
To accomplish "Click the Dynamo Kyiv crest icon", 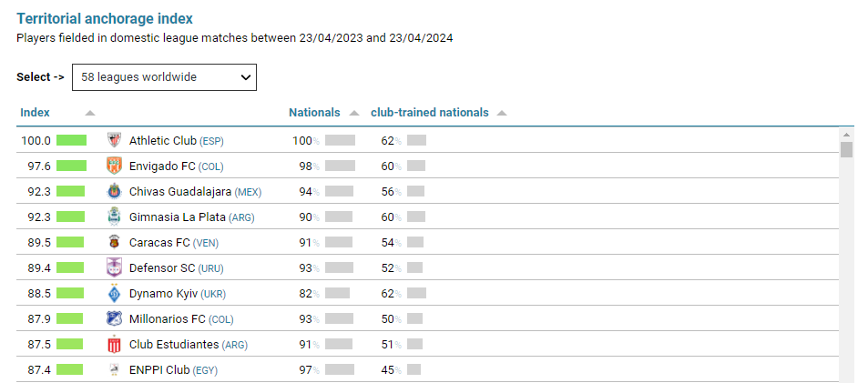I will [x=114, y=293].
